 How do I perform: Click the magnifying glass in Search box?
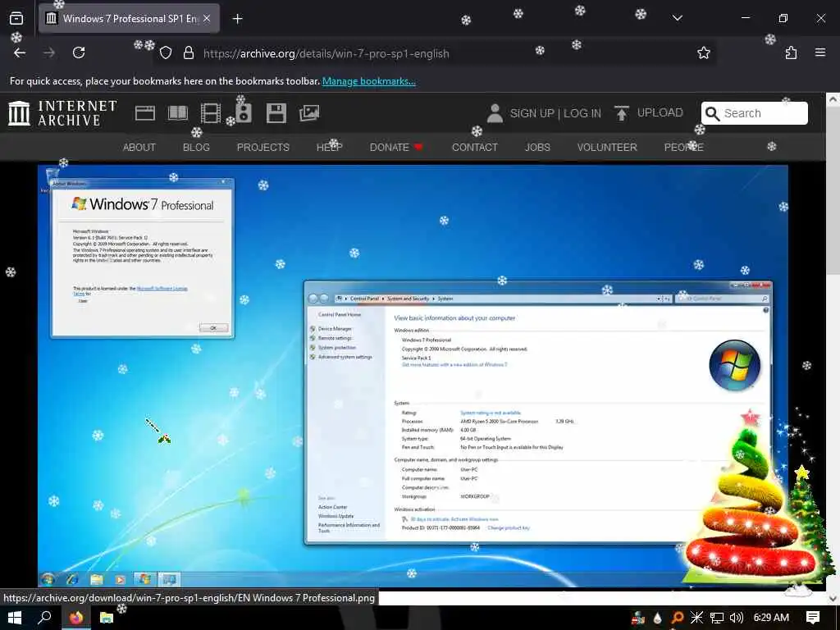[x=713, y=113]
